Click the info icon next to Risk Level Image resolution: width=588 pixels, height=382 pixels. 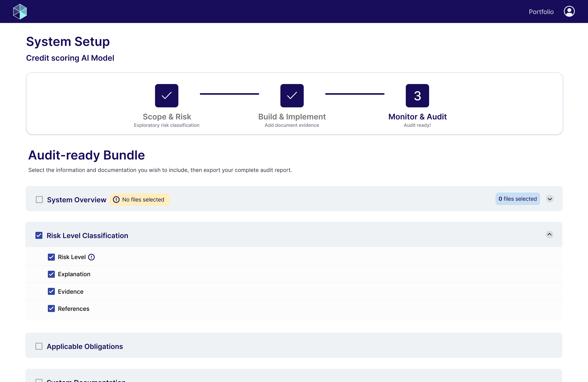click(x=91, y=257)
